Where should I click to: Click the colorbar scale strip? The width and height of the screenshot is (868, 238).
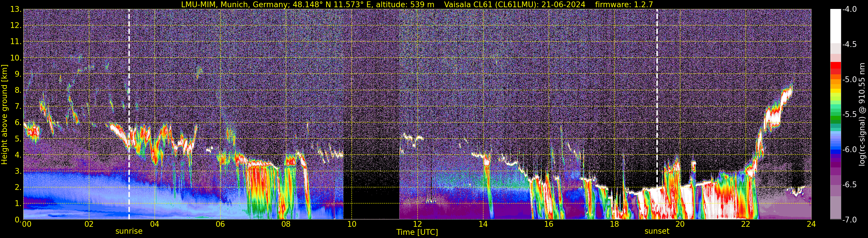pyautogui.click(x=835, y=114)
